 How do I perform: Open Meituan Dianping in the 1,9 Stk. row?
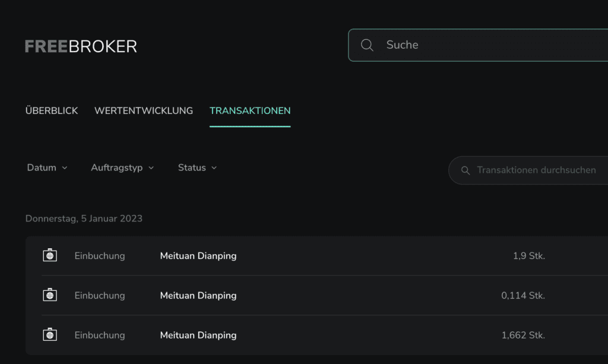point(198,256)
